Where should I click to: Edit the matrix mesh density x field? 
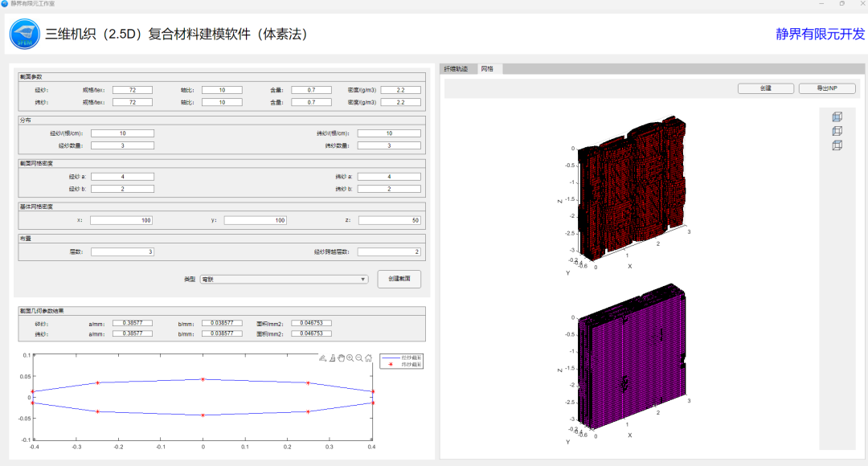point(121,220)
